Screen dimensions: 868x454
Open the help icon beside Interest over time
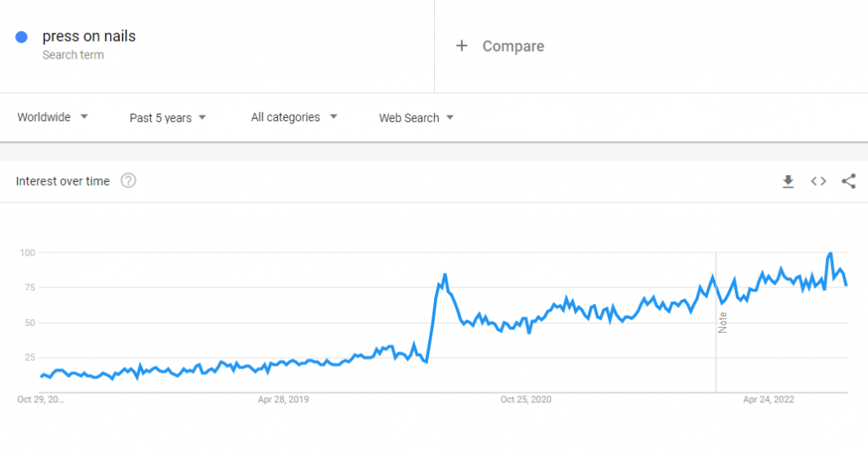128,180
